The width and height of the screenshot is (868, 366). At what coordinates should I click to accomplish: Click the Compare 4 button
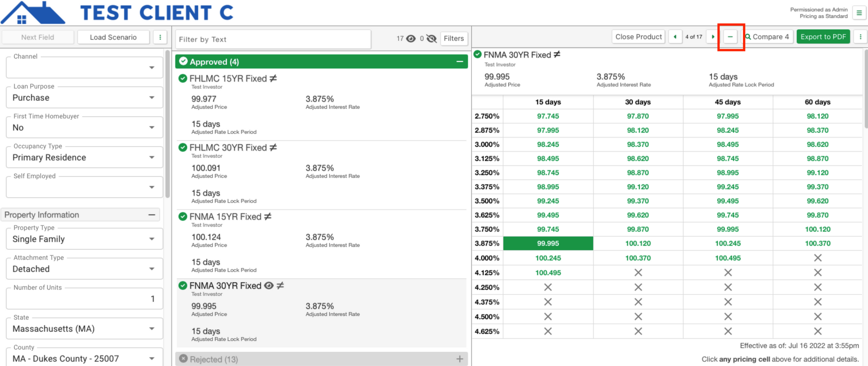coord(767,37)
